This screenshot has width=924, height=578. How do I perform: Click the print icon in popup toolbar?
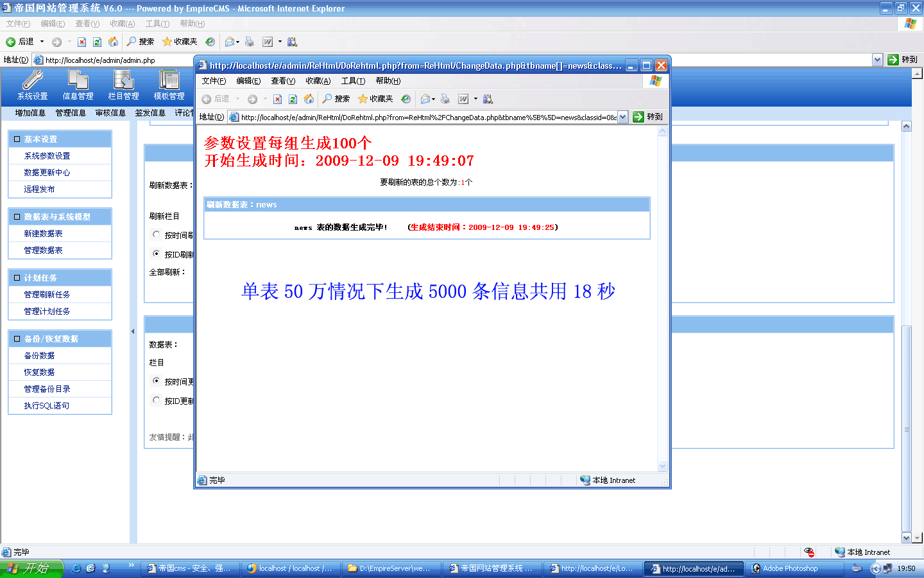click(445, 99)
